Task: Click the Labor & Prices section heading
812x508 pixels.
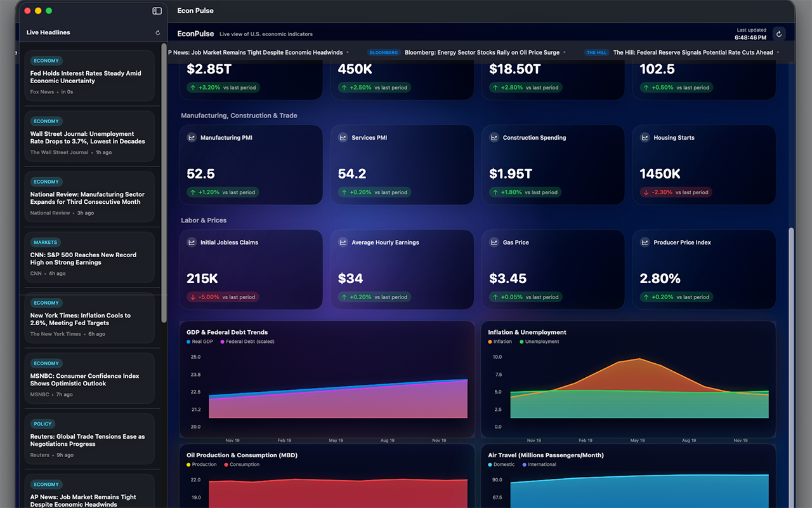Action: pyautogui.click(x=204, y=220)
